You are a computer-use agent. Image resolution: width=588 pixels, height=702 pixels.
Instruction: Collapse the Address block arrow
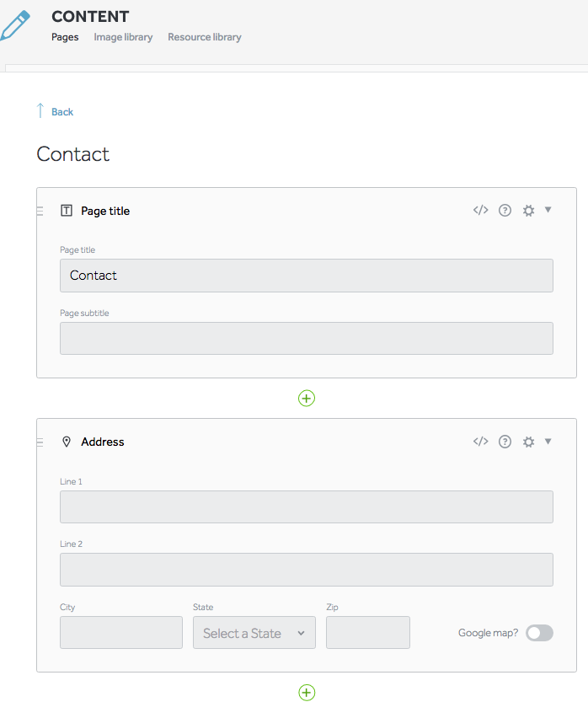(548, 441)
